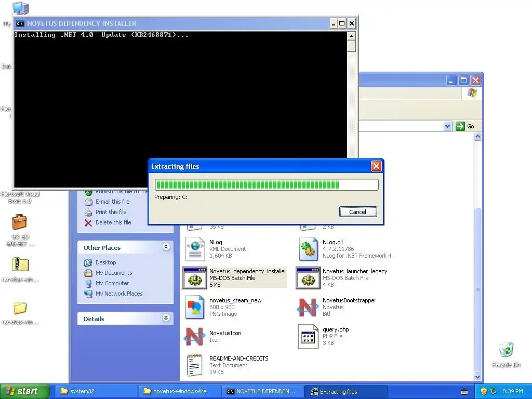Click E-mail this file link
Viewport: 532px width, 399px height.
(112, 202)
